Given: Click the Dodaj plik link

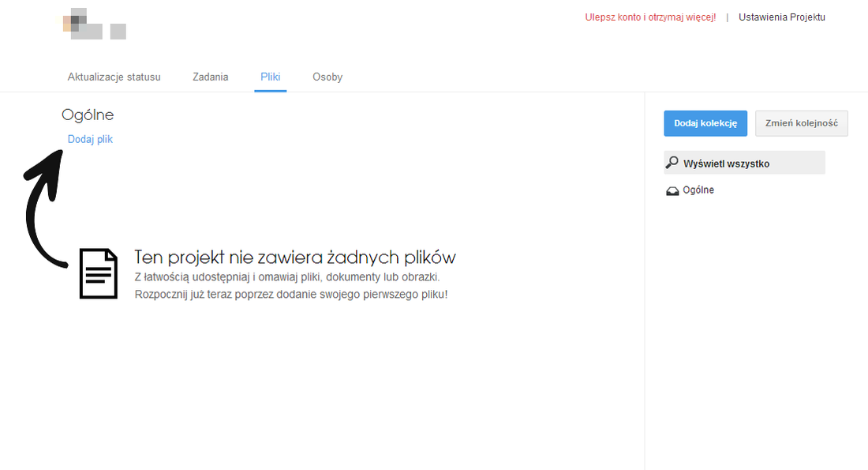Looking at the screenshot, I should point(90,139).
